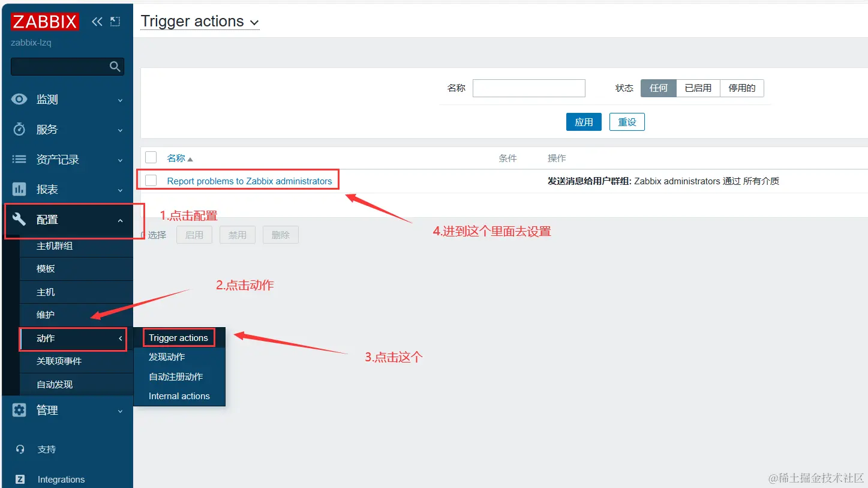Select the 停用的 status filter
Screen dimensions: 868x488
(742, 88)
